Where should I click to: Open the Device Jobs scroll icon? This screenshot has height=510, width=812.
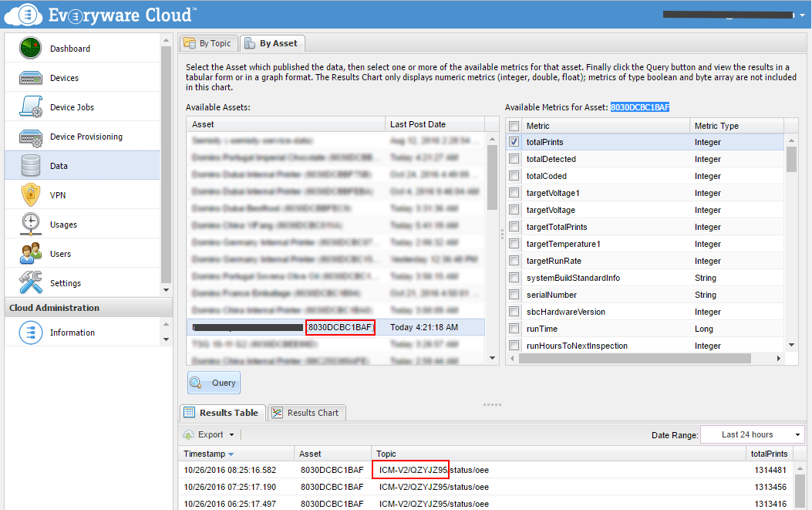point(31,106)
